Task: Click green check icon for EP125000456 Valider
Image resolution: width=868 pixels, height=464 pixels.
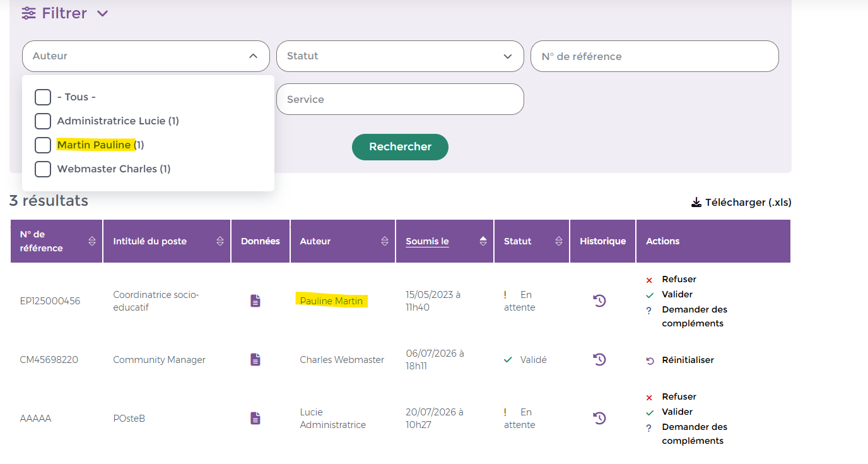Action: pos(649,295)
